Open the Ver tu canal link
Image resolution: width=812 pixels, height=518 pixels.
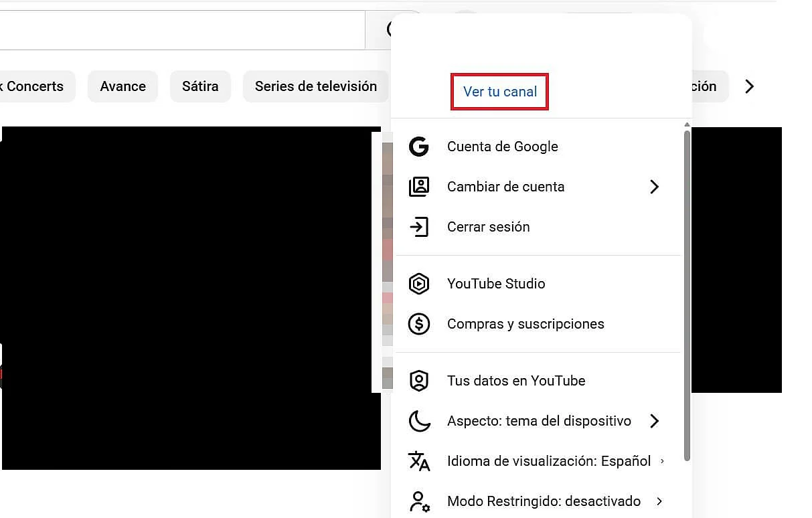point(500,92)
